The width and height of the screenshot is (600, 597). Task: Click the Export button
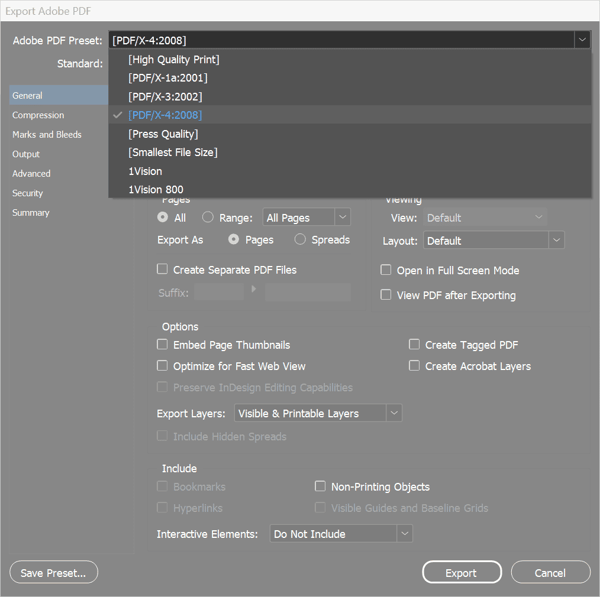tap(462, 573)
